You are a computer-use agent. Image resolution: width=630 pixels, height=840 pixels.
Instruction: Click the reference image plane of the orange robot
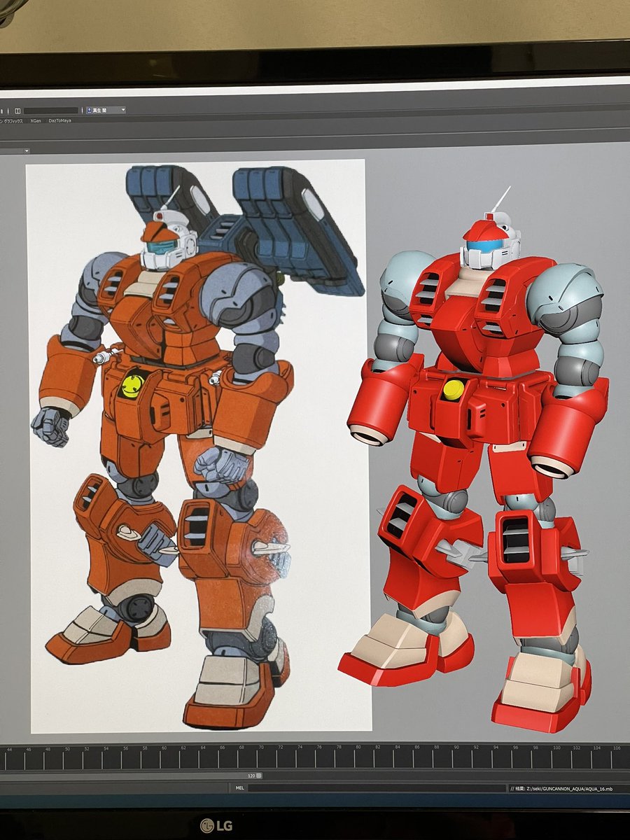(x=197, y=444)
